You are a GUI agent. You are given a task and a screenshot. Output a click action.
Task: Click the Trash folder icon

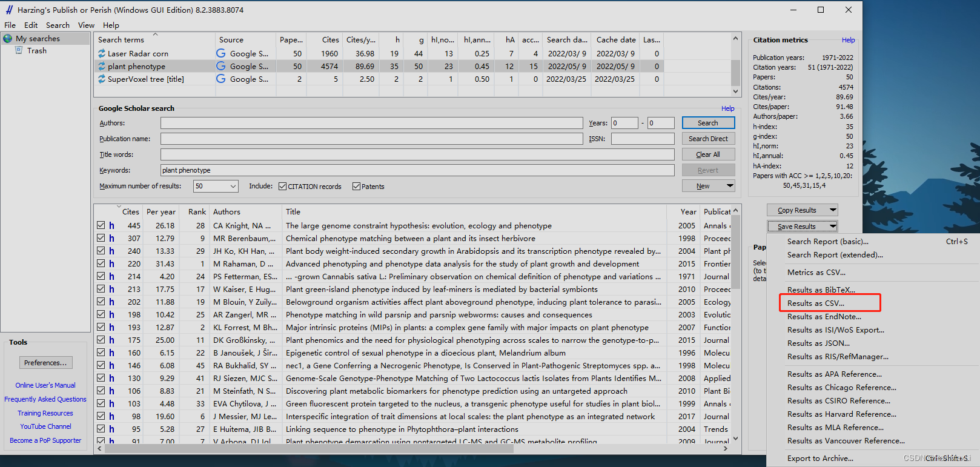pyautogui.click(x=19, y=50)
